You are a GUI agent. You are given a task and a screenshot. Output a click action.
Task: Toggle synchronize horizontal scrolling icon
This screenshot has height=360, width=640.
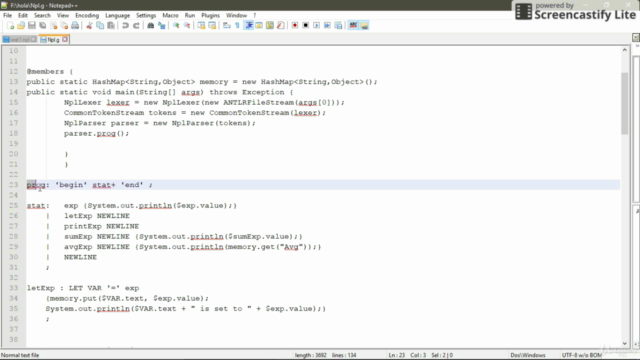[x=212, y=26]
